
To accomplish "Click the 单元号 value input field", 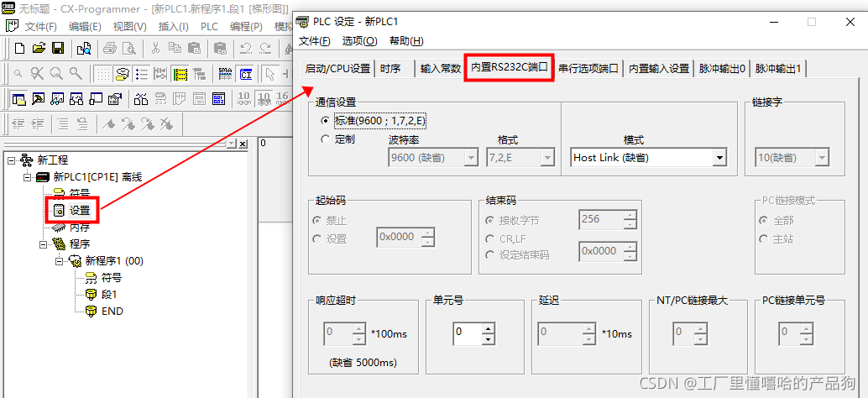I will pyautogui.click(x=466, y=334).
